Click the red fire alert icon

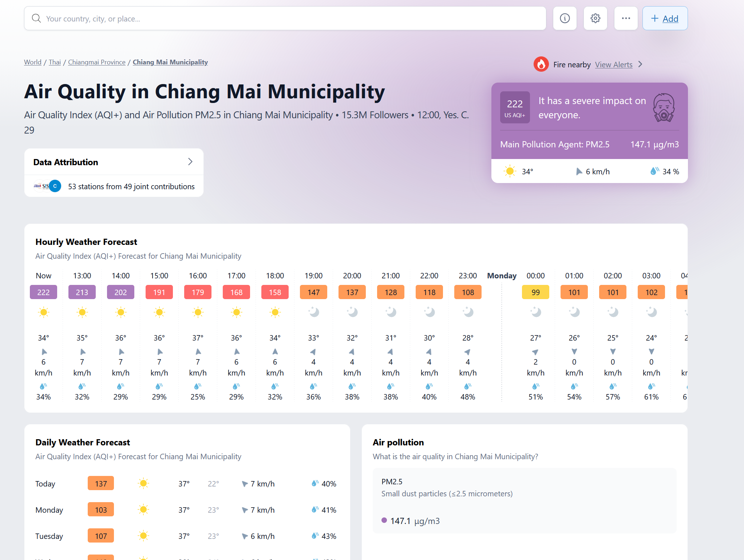coord(541,64)
